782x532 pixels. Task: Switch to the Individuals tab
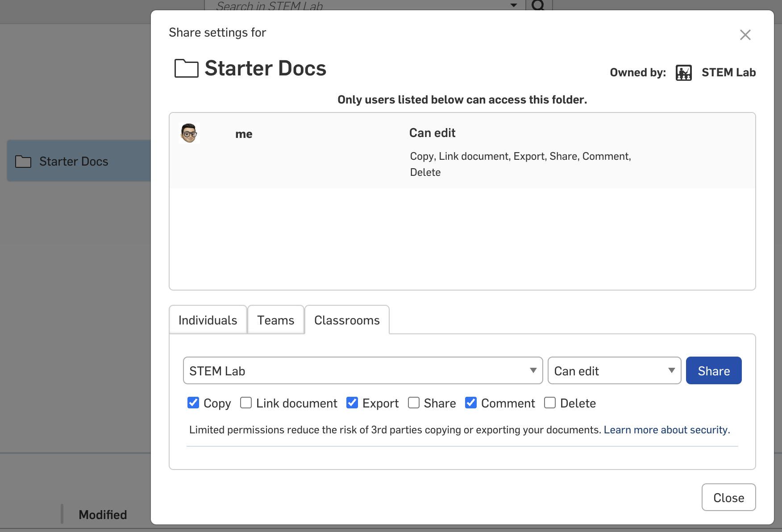[x=208, y=320]
